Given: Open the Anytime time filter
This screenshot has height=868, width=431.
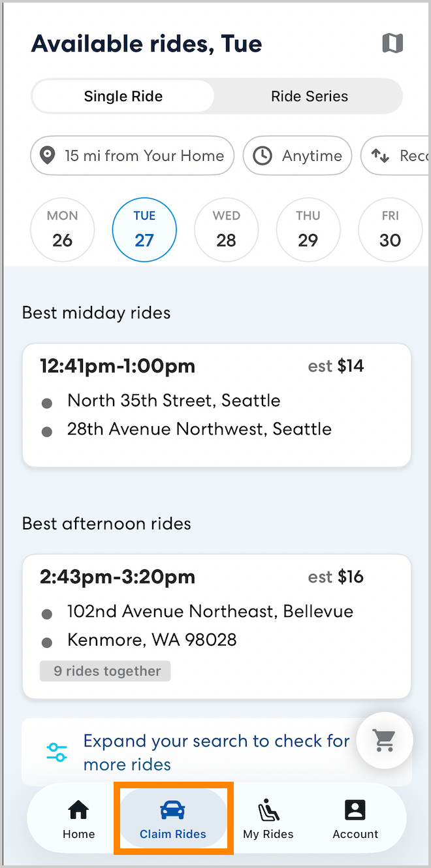Looking at the screenshot, I should [x=297, y=156].
